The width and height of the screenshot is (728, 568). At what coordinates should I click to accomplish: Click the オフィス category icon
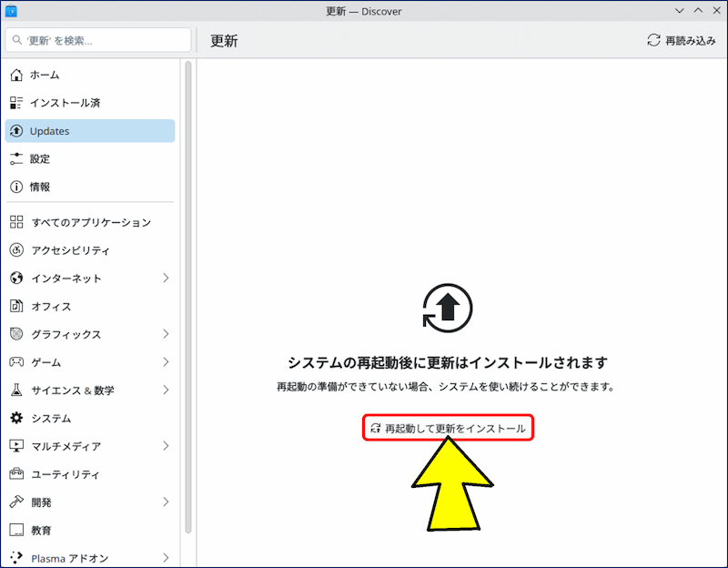(x=16, y=306)
